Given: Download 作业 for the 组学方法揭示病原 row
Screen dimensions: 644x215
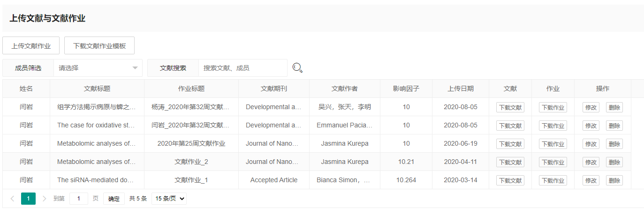Looking at the screenshot, I should tap(553, 107).
